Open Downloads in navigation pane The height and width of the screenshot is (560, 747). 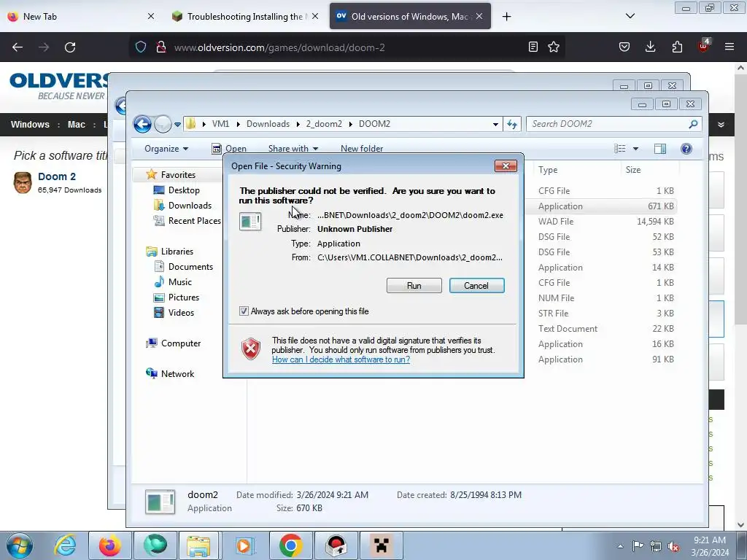pyautogui.click(x=190, y=205)
